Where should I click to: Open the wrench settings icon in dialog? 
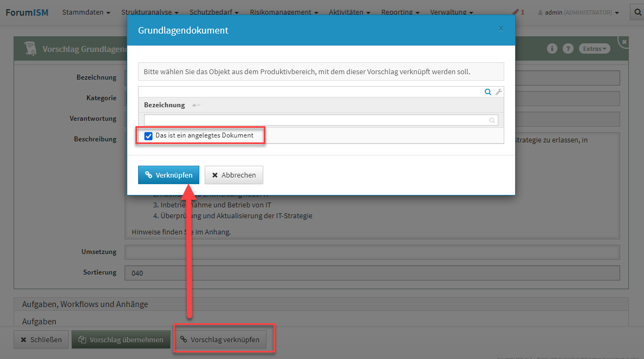click(x=499, y=92)
